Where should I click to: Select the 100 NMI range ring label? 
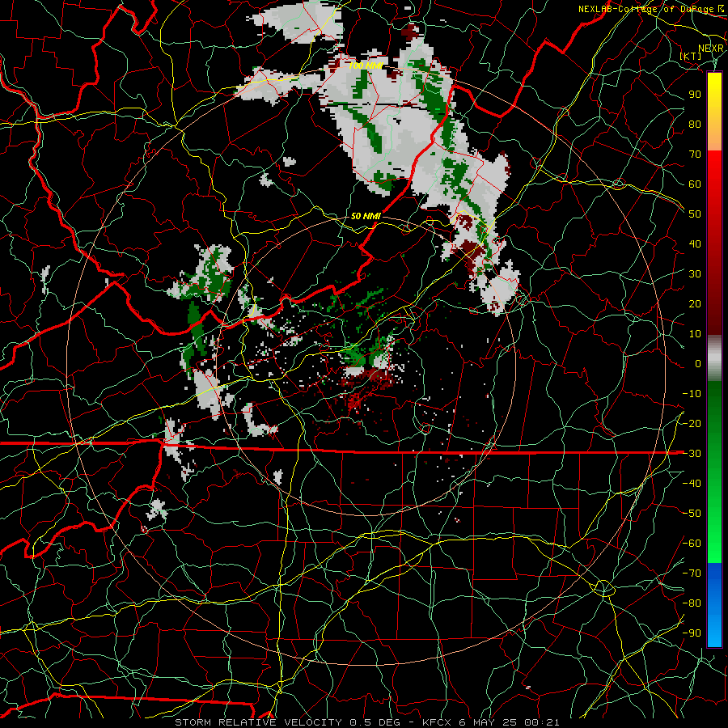tap(366, 66)
